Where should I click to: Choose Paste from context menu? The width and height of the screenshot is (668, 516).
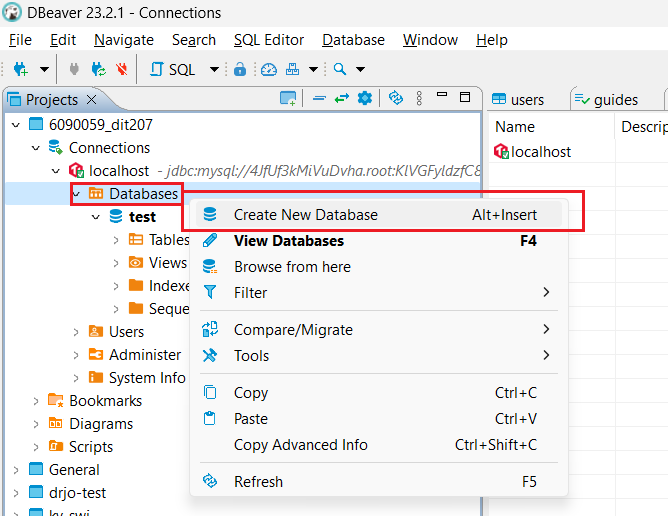pos(379,419)
